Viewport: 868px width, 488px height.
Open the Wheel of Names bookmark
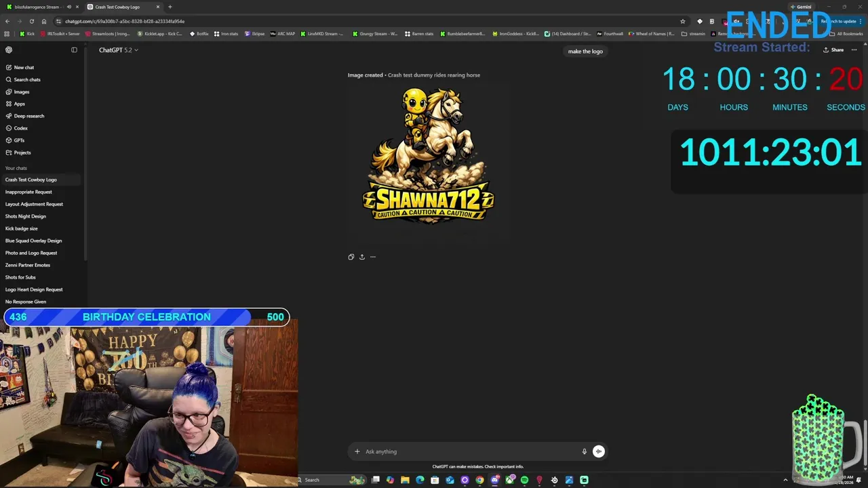point(651,33)
